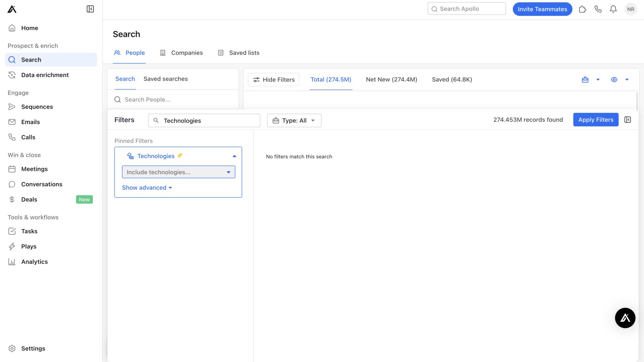Click the Apply Filters button

click(x=596, y=119)
